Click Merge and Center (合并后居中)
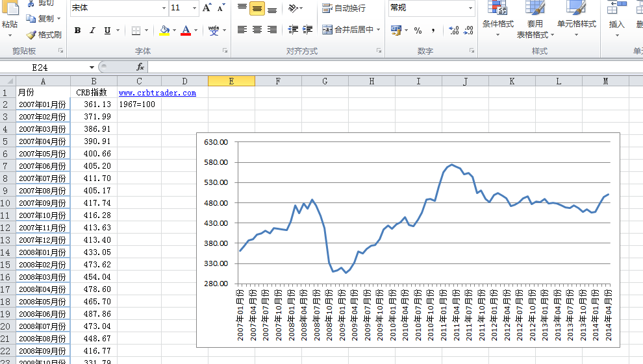This screenshot has height=364, width=643. pos(347,29)
